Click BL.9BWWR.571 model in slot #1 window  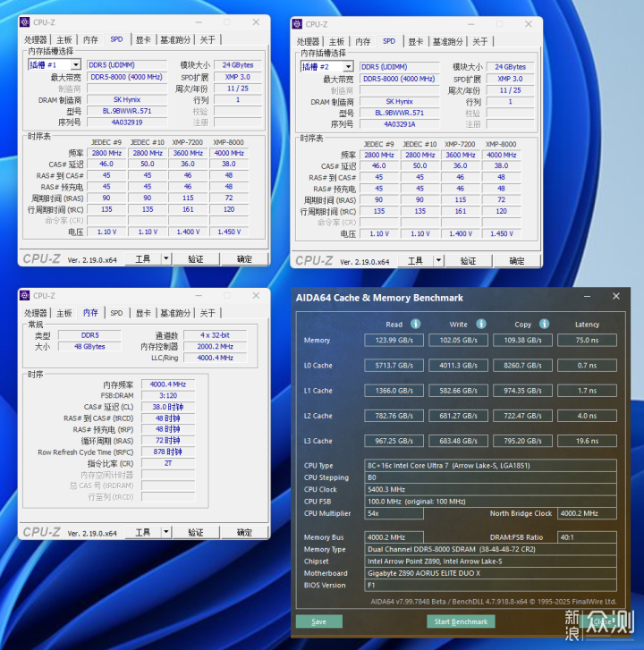127,111
